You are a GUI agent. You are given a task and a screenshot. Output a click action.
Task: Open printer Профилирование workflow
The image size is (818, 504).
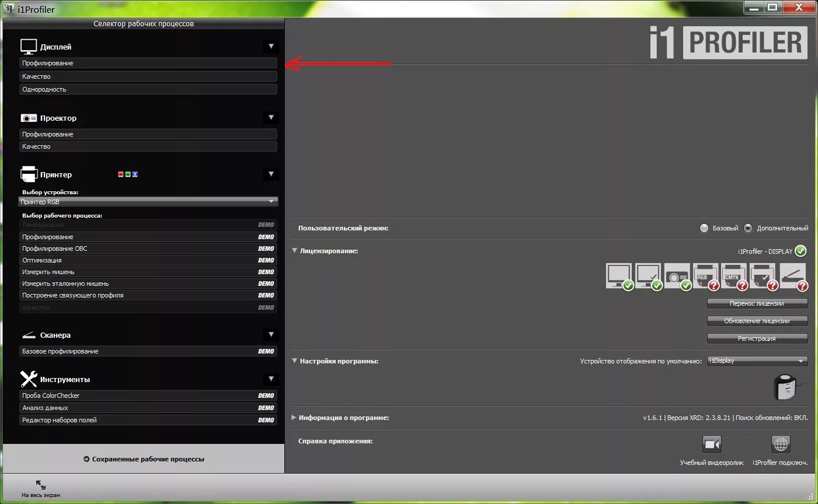click(x=148, y=237)
